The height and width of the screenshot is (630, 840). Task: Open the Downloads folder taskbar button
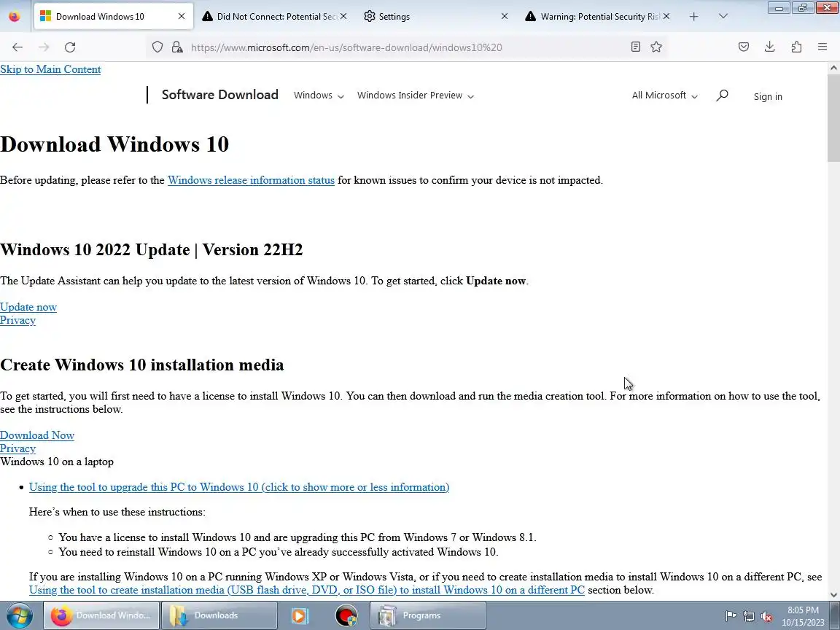click(219, 615)
